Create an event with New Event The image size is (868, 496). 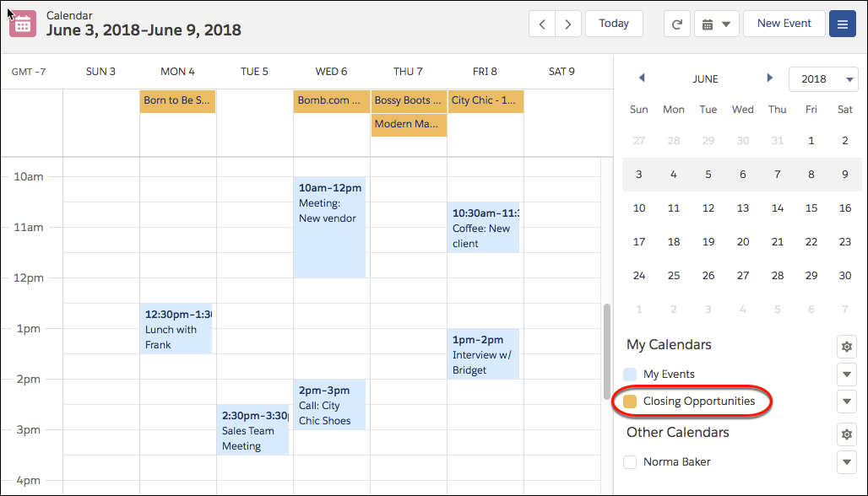click(784, 24)
